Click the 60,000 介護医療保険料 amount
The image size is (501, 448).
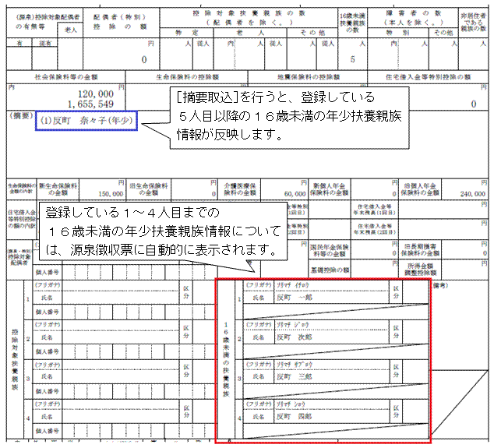[x=295, y=194]
